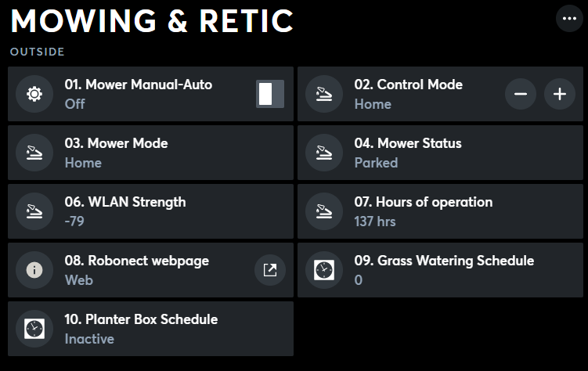Viewport: 588px width, 371px height.
Task: Click the mower icon beside WLAN Strength
Action: click(x=34, y=211)
